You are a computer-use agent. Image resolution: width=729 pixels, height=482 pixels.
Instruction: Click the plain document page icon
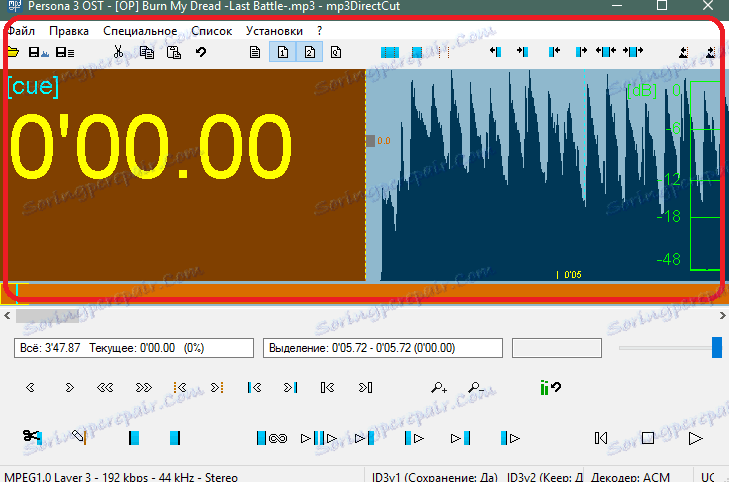(255, 52)
